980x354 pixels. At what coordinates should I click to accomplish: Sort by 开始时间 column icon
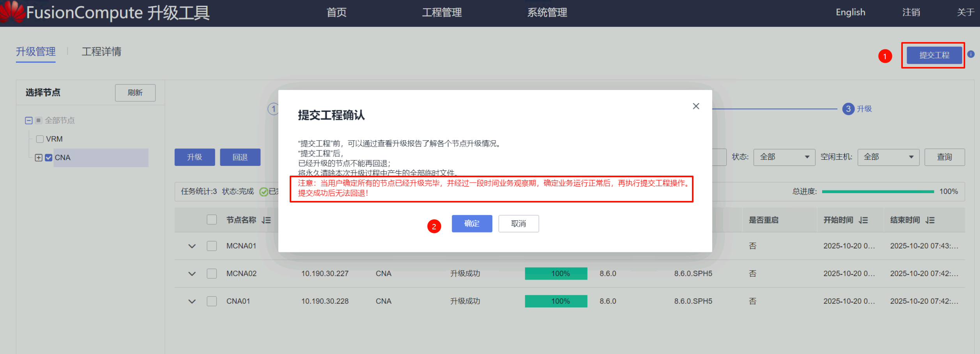point(863,220)
